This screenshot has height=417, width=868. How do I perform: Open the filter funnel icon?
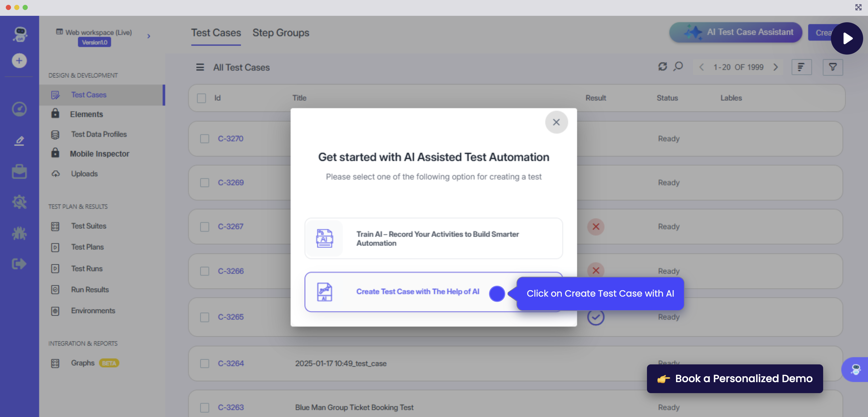832,67
